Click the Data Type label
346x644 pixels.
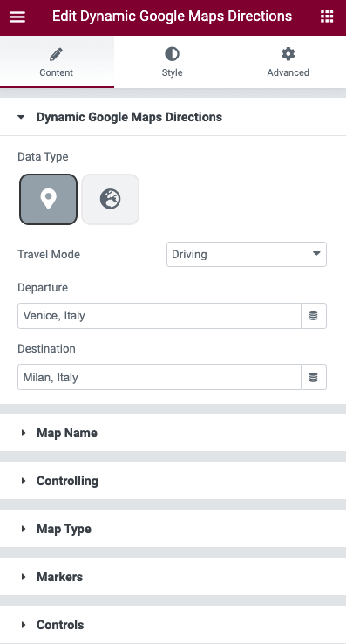[43, 156]
